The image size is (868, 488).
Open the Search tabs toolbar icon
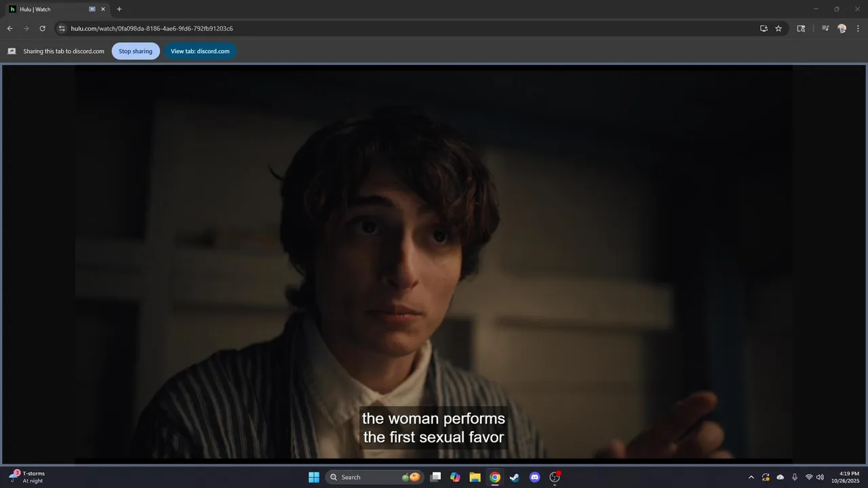coord(801,28)
